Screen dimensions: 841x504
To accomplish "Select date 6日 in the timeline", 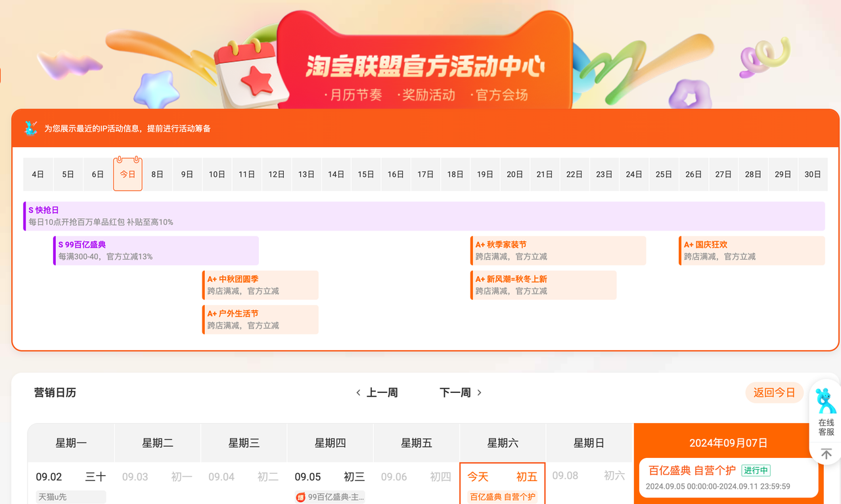I will pyautogui.click(x=98, y=174).
